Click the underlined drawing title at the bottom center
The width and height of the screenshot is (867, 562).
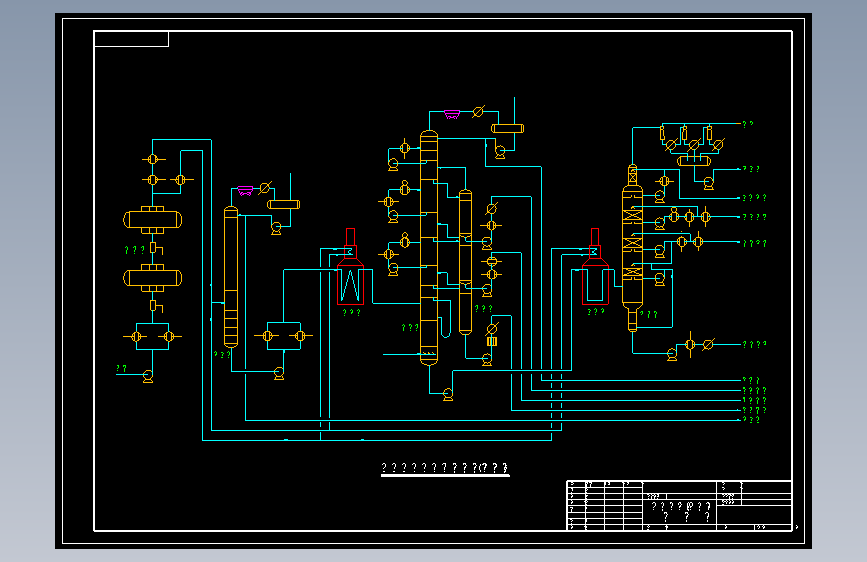click(445, 469)
